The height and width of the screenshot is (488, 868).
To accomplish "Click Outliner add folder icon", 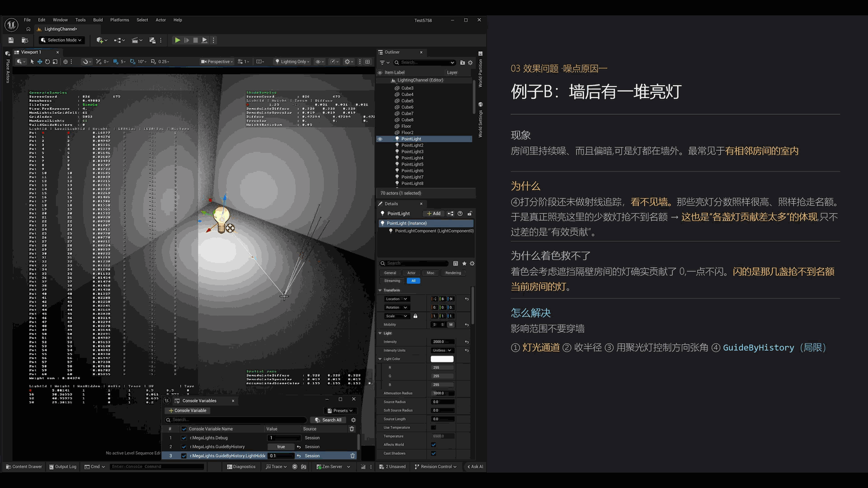I will (462, 62).
